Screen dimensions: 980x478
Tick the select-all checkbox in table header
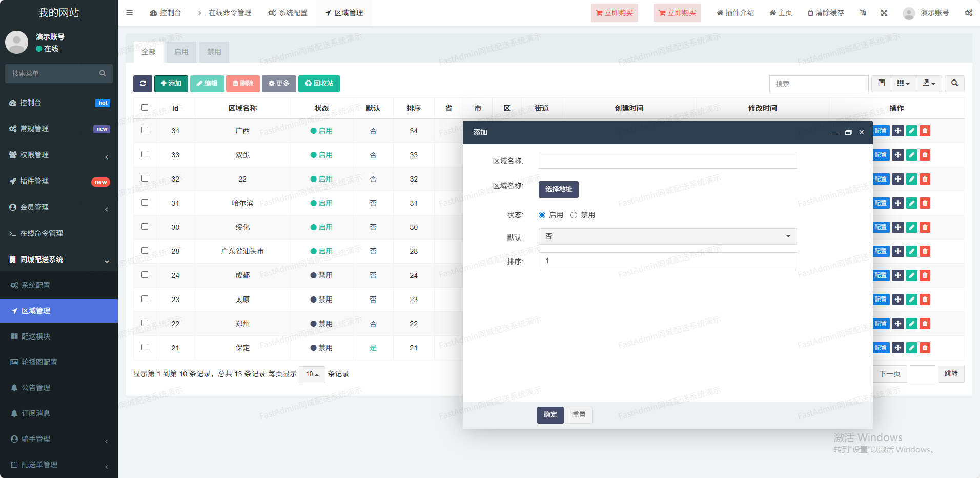click(x=145, y=108)
